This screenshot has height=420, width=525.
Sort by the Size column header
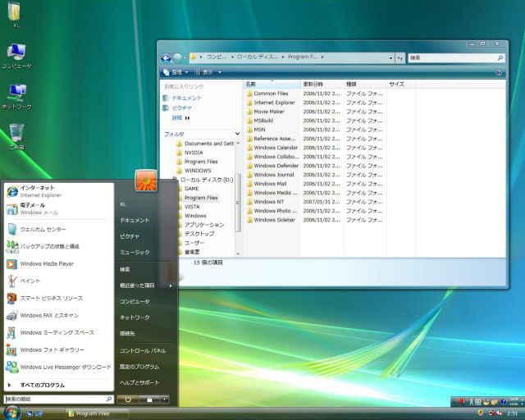click(x=401, y=84)
